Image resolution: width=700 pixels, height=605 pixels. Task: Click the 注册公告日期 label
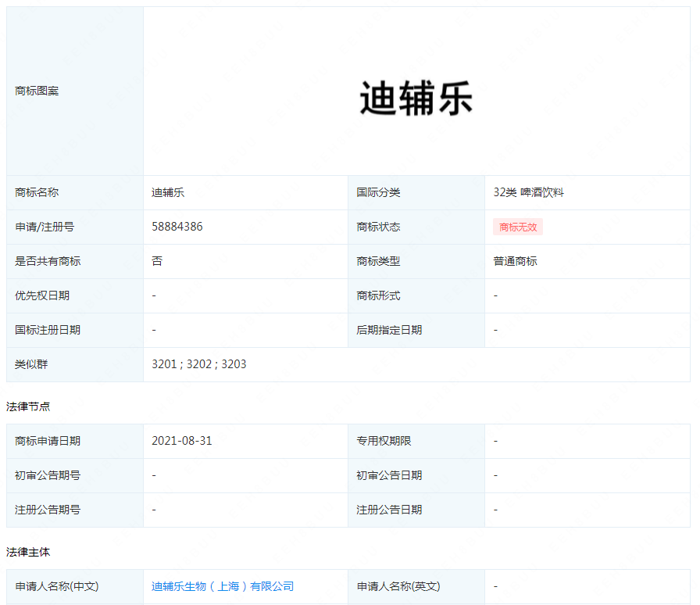(x=389, y=510)
